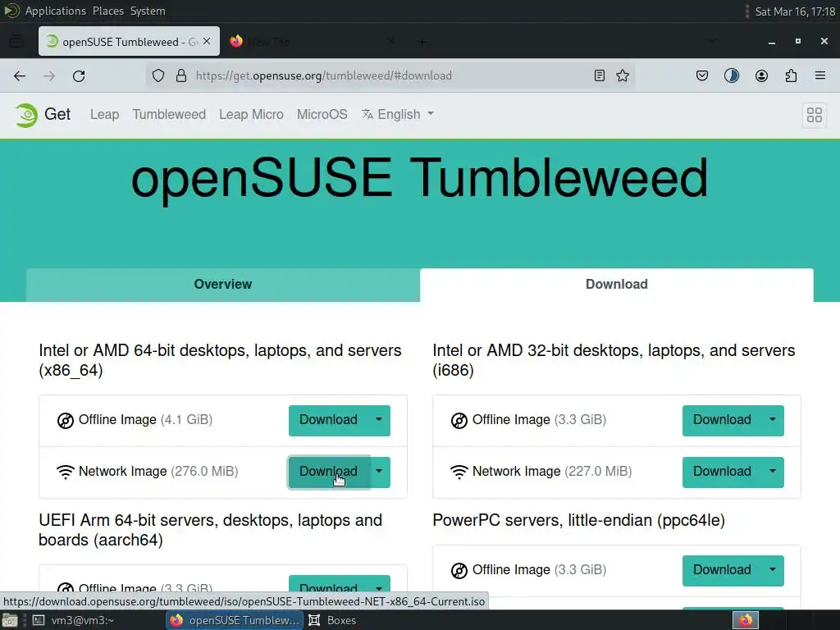Image resolution: width=840 pixels, height=630 pixels.
Task: Expand options for x86_64 Offline Image download
Action: click(x=379, y=421)
